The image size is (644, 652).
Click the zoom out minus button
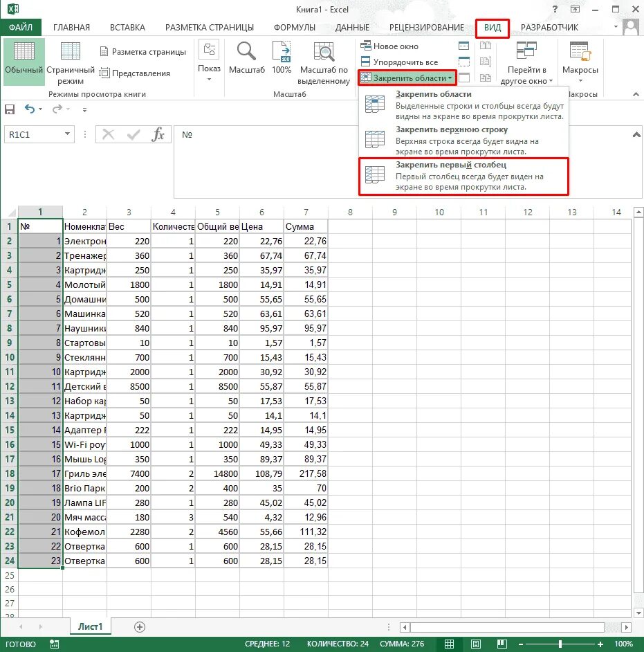[x=521, y=644]
